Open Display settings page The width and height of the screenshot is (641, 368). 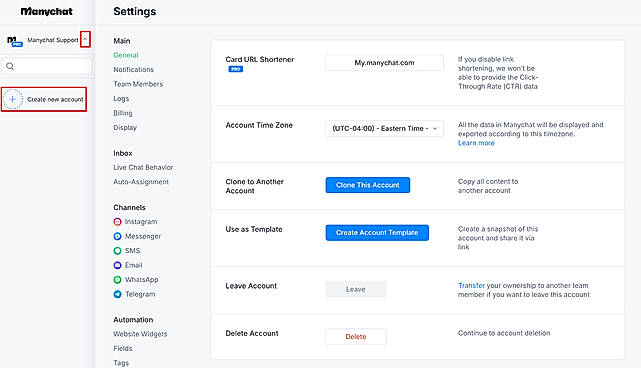click(x=125, y=128)
